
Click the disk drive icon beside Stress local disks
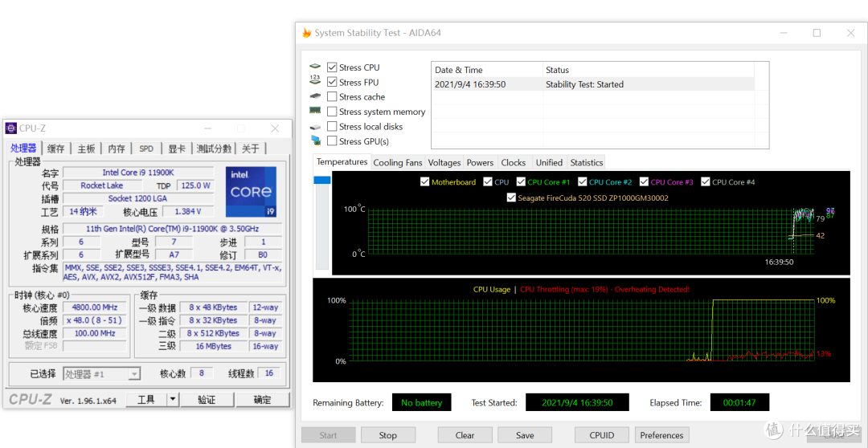(315, 127)
